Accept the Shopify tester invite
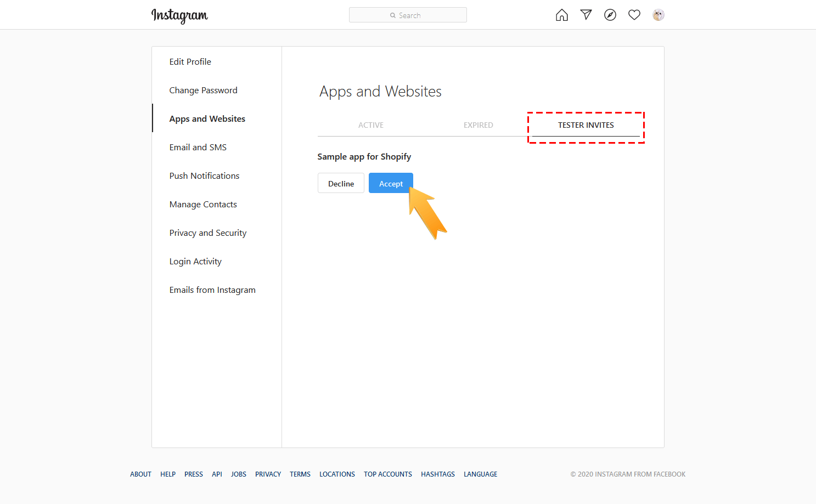Image resolution: width=816 pixels, height=504 pixels. [391, 183]
